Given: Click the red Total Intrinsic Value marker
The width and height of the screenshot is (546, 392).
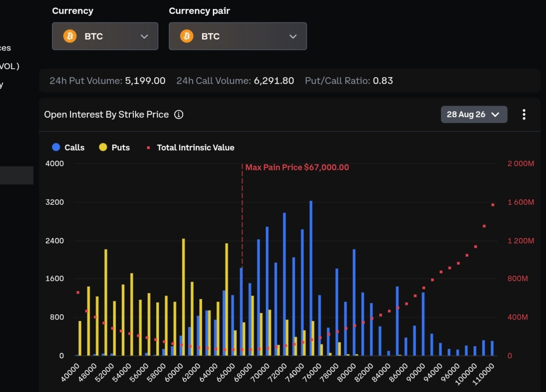Looking at the screenshot, I should tap(149, 148).
